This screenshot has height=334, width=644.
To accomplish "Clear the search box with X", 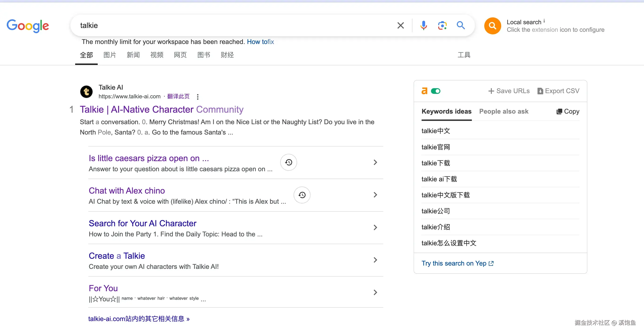I will pyautogui.click(x=400, y=25).
